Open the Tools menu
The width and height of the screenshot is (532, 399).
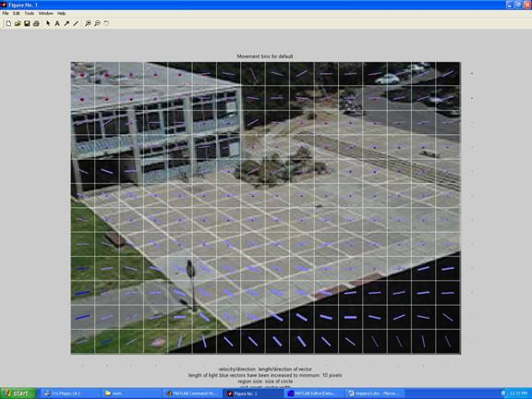pyautogui.click(x=30, y=13)
